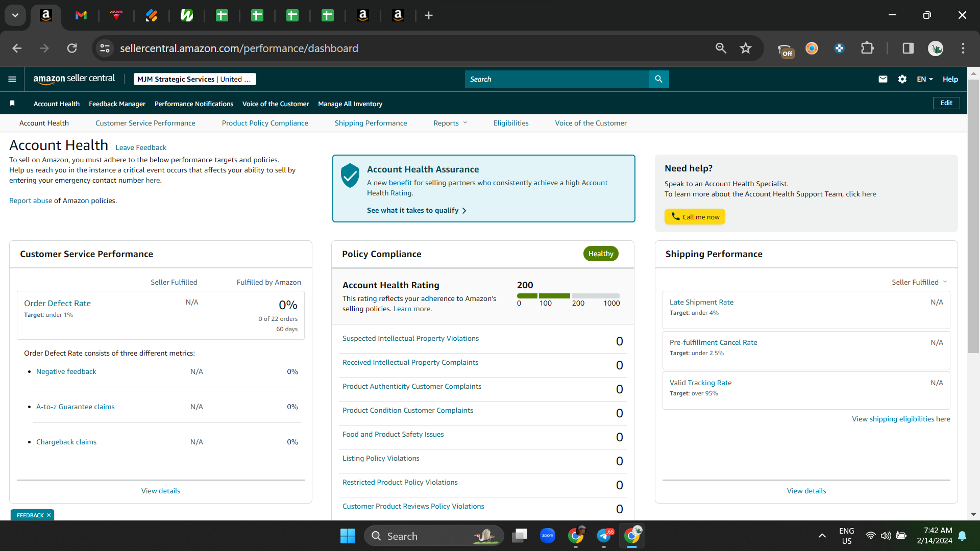Open Feedback Manager in the favorites bar
This screenshot has height=551, width=980.
pos(117,104)
